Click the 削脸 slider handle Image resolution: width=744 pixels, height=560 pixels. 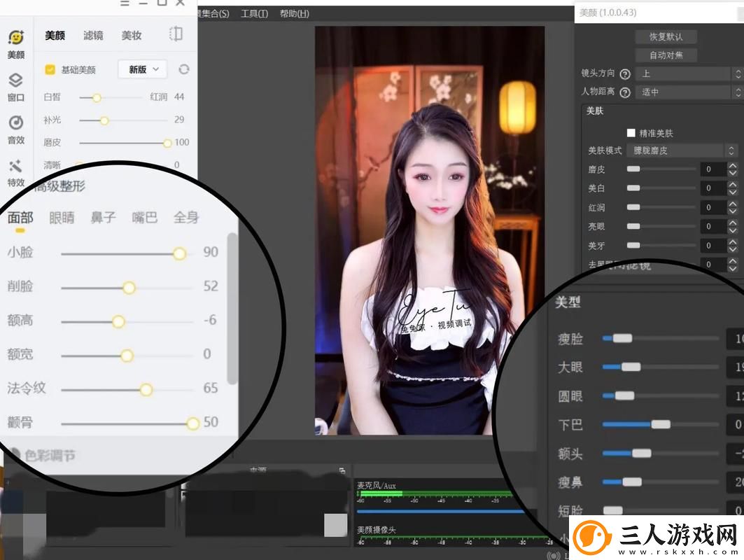coord(129,288)
